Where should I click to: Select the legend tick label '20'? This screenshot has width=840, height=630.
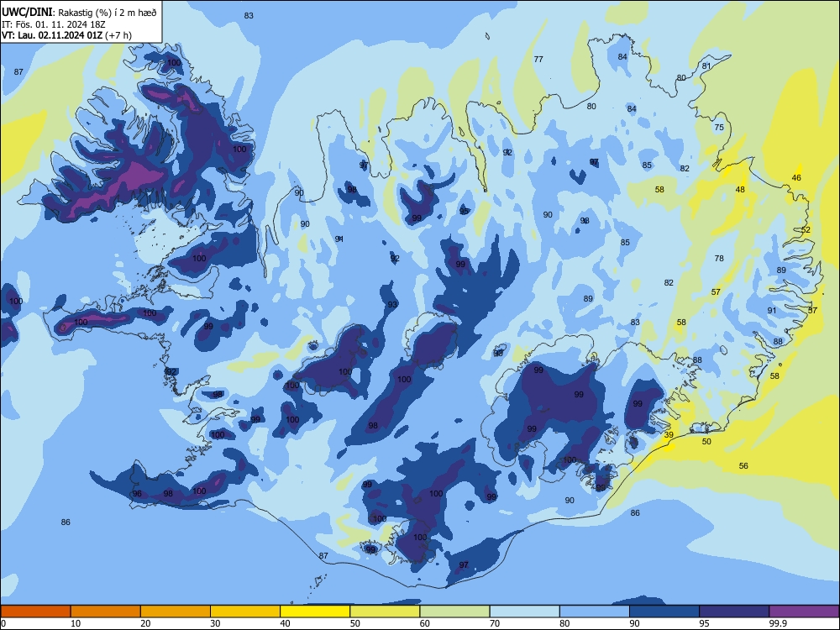click(x=145, y=623)
